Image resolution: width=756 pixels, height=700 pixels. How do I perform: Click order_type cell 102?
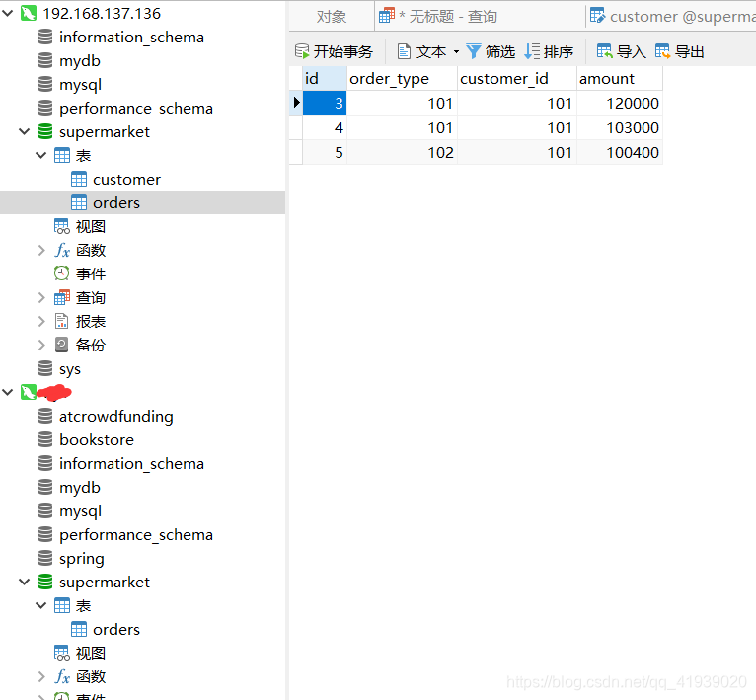(402, 152)
